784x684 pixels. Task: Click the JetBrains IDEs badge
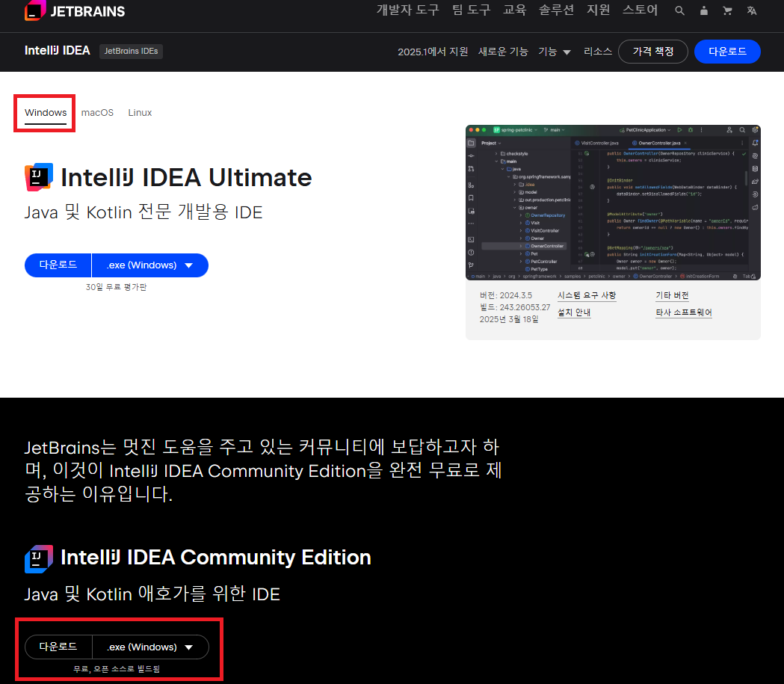click(x=131, y=51)
